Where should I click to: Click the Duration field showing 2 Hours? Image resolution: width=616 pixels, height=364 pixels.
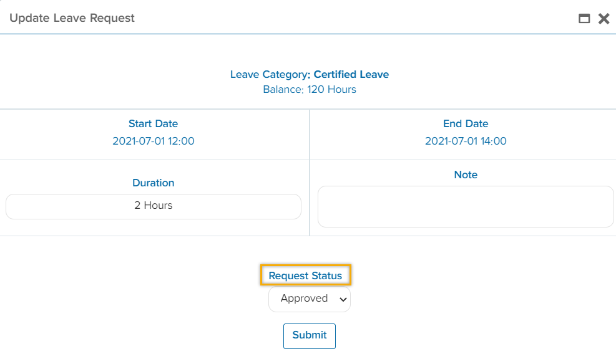(x=154, y=206)
